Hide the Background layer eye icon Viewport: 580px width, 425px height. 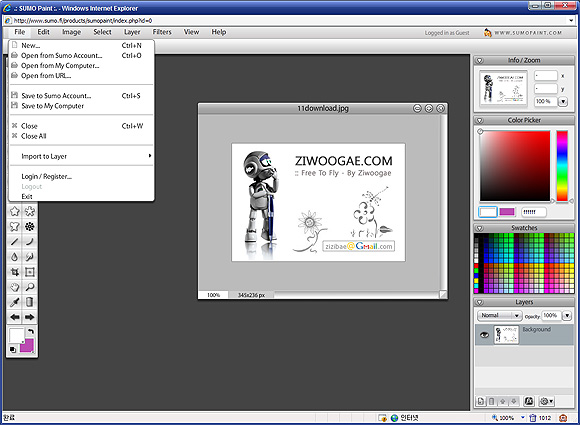(484, 335)
